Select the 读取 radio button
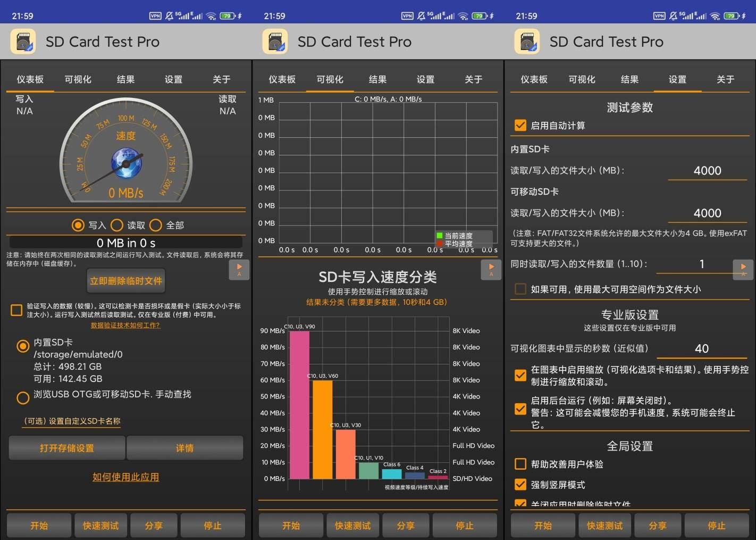The image size is (756, 540). pos(117,225)
